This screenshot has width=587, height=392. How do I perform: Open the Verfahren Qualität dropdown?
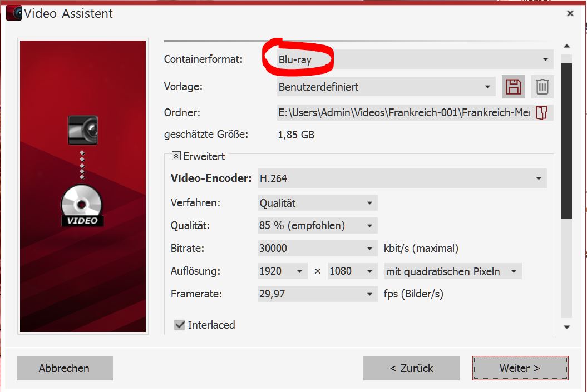(x=318, y=203)
